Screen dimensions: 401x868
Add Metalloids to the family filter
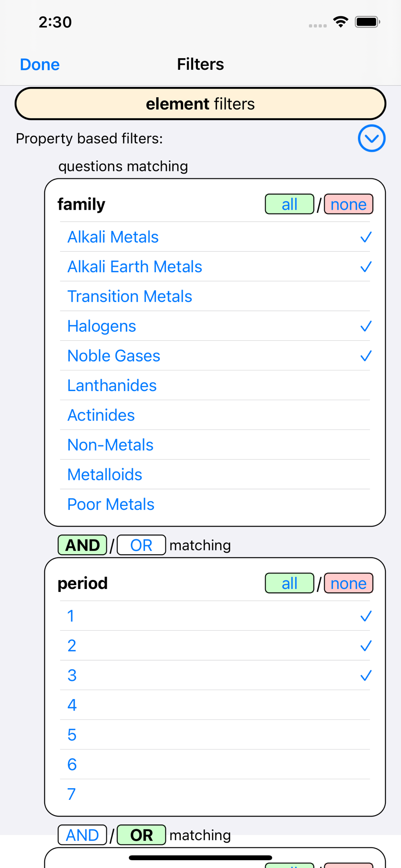(x=215, y=474)
